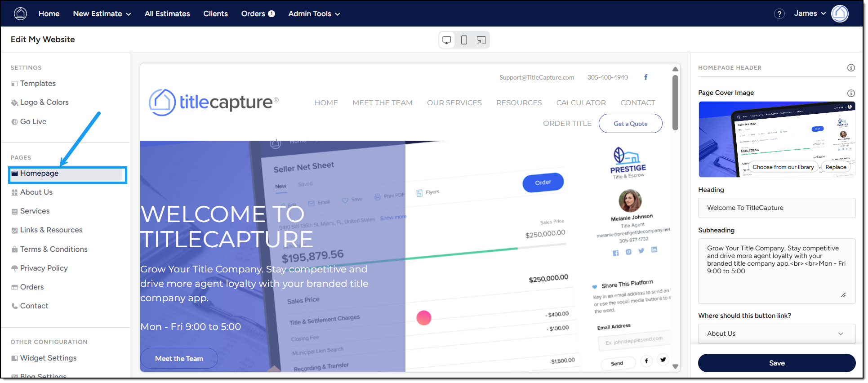This screenshot has width=868, height=383.
Task: Click the Links & Resources icon
Action: (x=15, y=230)
